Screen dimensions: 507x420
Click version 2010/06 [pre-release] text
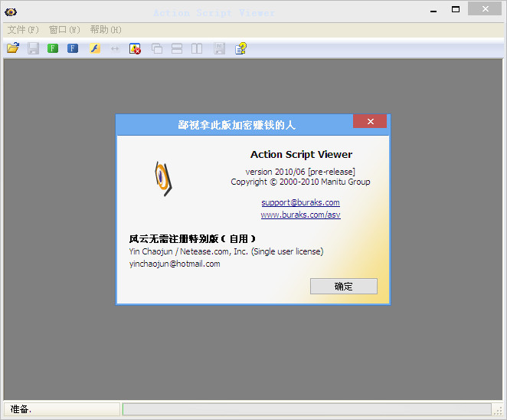point(300,172)
